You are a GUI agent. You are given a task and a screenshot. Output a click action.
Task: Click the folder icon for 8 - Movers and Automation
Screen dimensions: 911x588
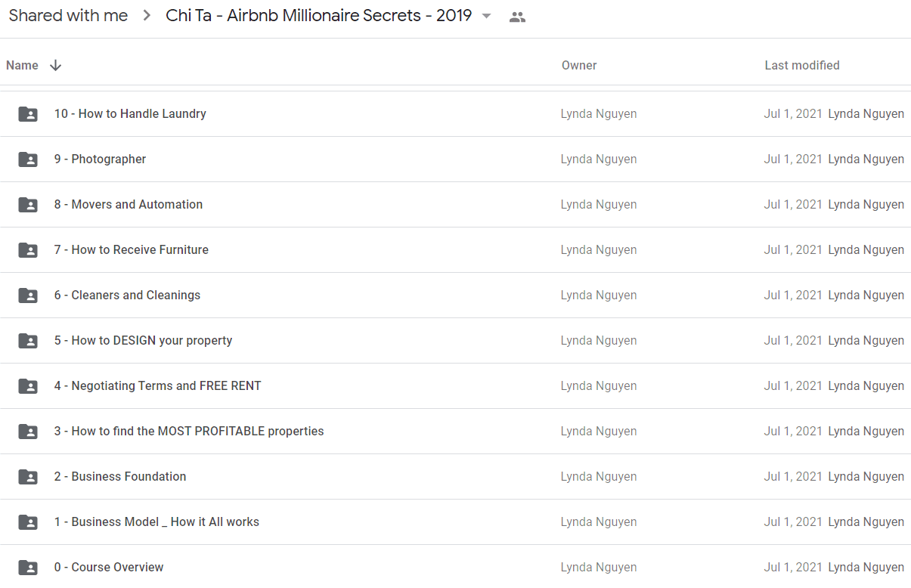coord(28,205)
